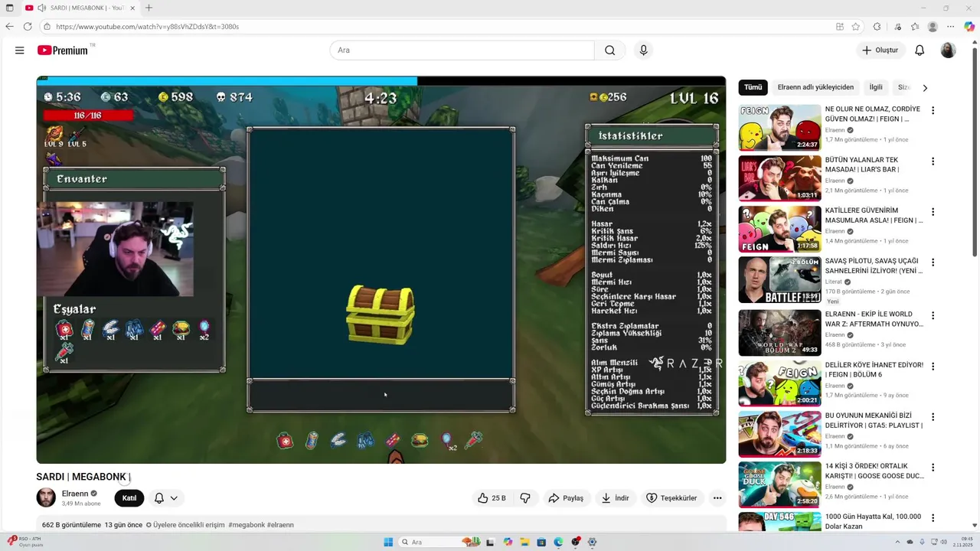This screenshot has height=551, width=980.
Task: Expand notification preferences bell dropdown under channel
Action: 166,498
